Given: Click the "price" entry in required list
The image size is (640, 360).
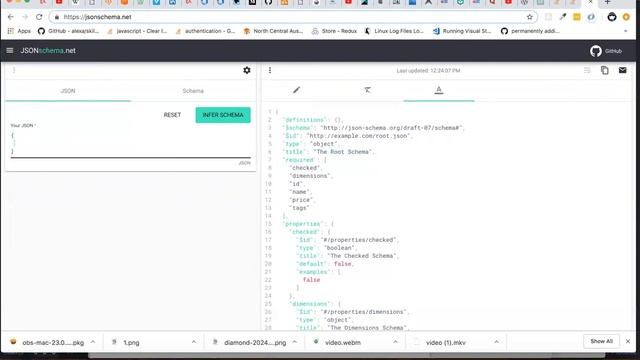Looking at the screenshot, I should click(x=302, y=200).
